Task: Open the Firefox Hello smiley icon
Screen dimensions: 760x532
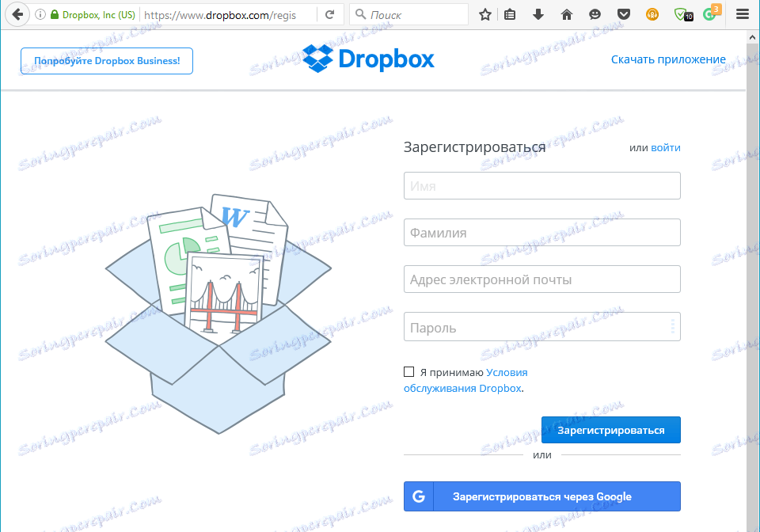Action: coord(595,13)
